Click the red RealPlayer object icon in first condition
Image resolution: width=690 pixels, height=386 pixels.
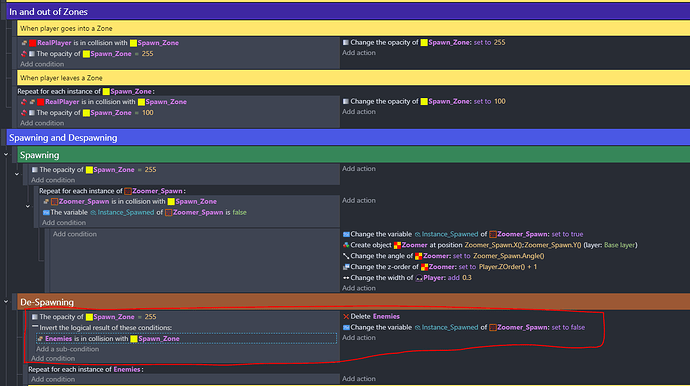33,43
